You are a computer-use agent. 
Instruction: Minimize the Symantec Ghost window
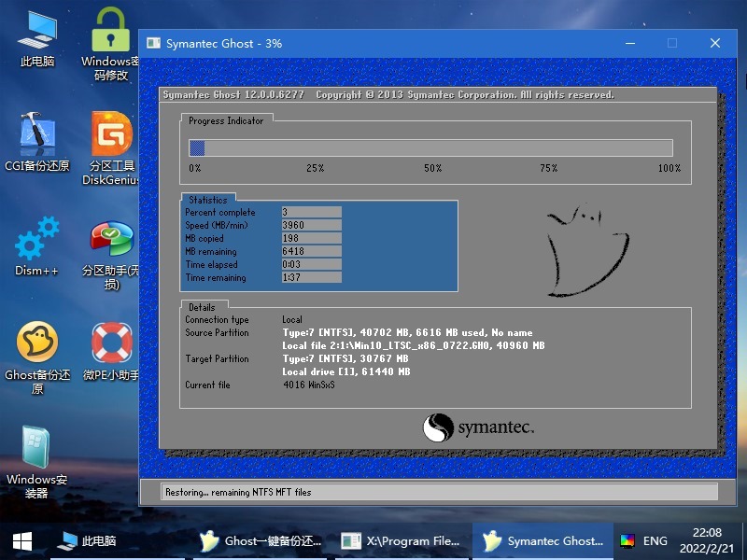tap(629, 43)
